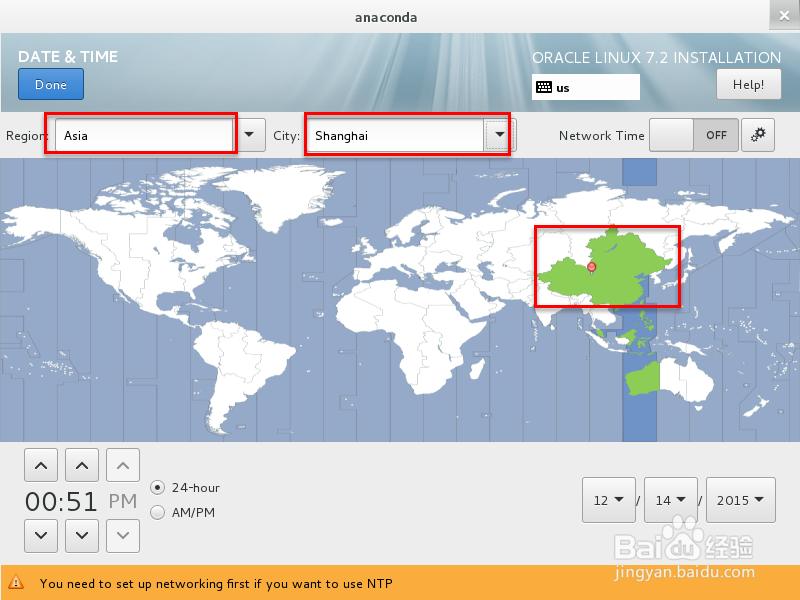Screen dimensions: 800x600
Task: Click the warning icon in notification bar
Action: [x=16, y=582]
